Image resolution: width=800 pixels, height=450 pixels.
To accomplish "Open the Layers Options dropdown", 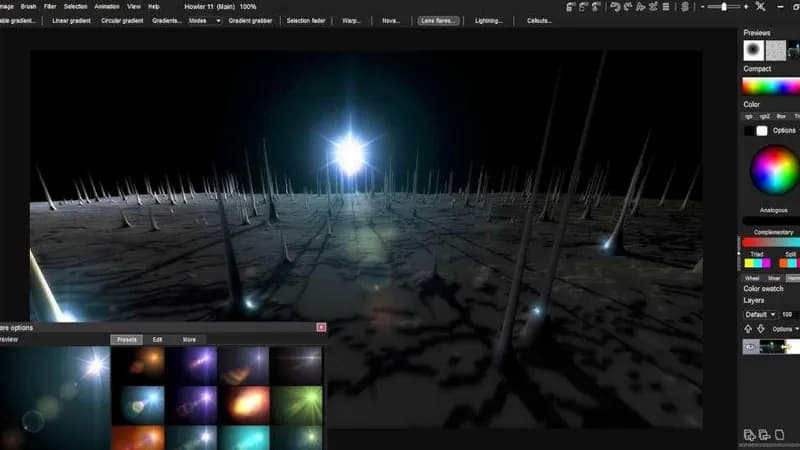I will click(x=785, y=329).
